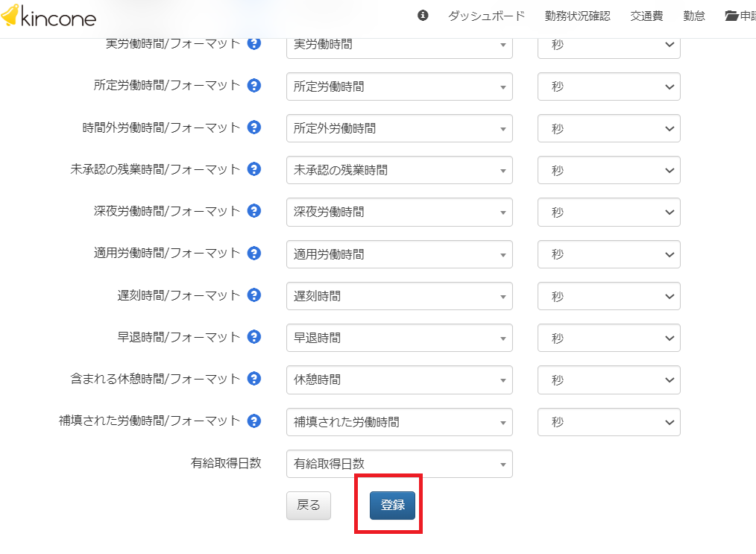Image resolution: width=756 pixels, height=554 pixels.
Task: Click the kincone logo
Action: pyautogui.click(x=48, y=16)
